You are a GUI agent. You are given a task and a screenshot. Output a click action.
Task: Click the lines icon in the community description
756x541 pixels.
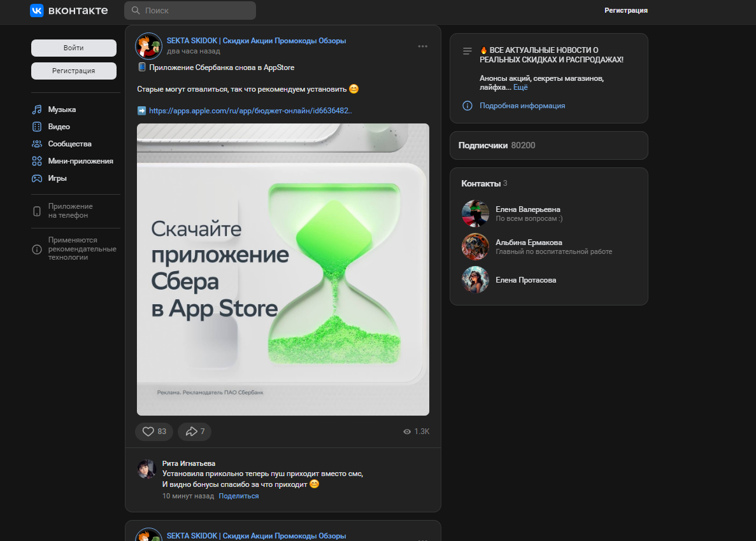pyautogui.click(x=467, y=51)
